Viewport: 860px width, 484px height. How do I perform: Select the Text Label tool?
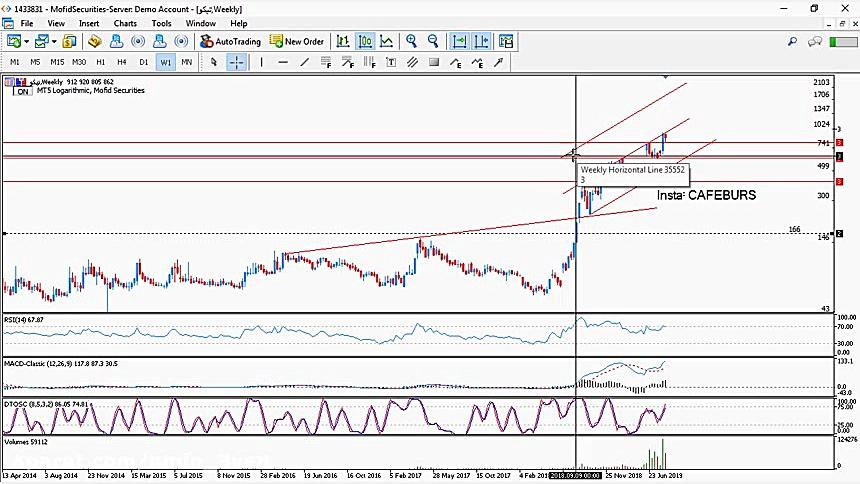391,62
